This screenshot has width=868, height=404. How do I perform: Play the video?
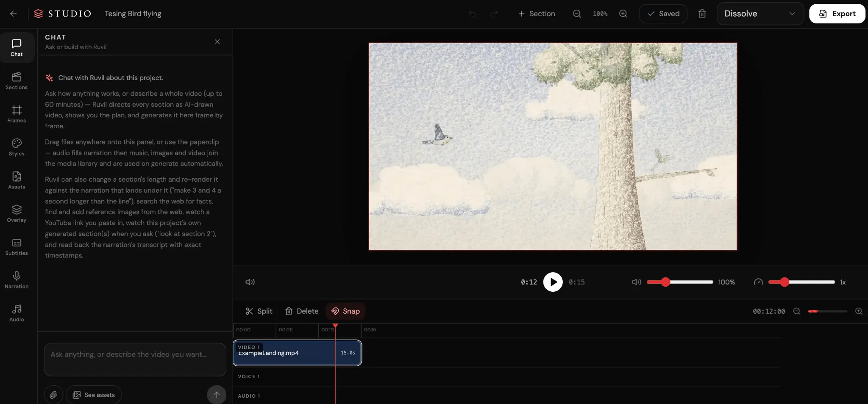553,282
